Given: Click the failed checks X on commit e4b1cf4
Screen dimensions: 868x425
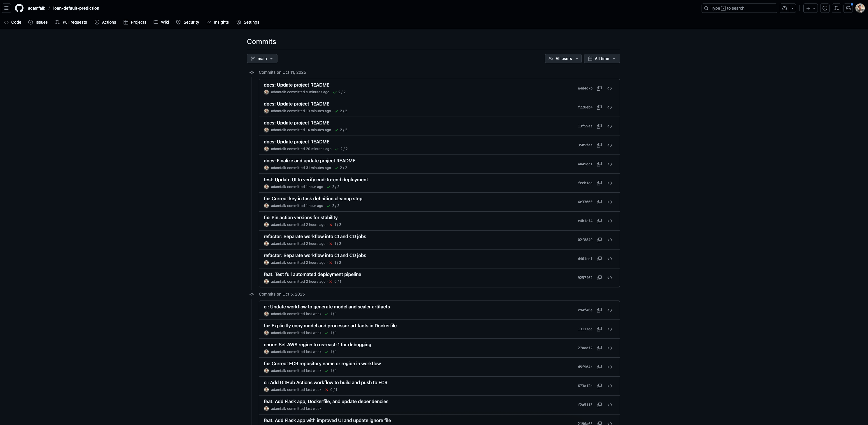Looking at the screenshot, I should point(331,225).
